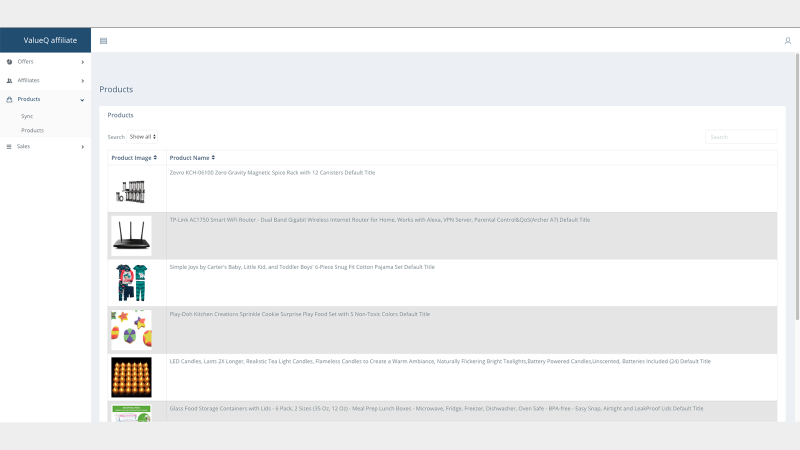Toggle the sidebar hamburger menu icon

104,41
